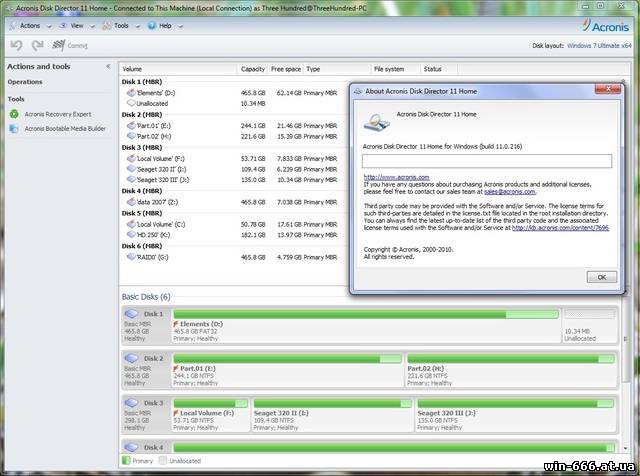Expand the Actions menu dropdown arrow
Viewport: 640px width, 476px height.
[49, 27]
